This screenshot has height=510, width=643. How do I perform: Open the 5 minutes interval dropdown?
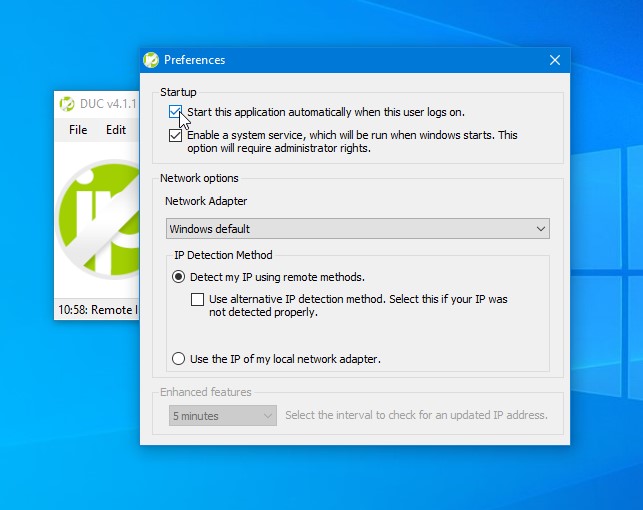[x=223, y=416]
